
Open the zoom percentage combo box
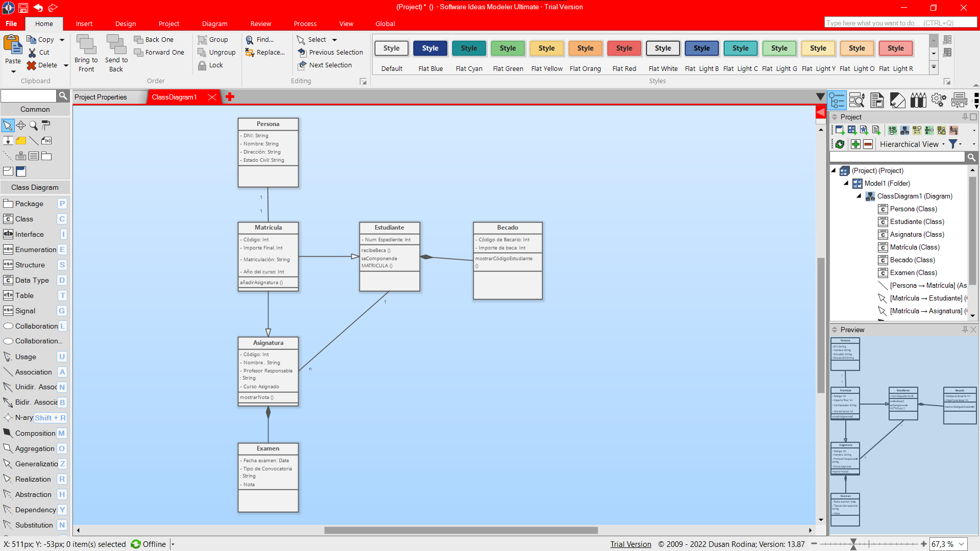coord(962,544)
